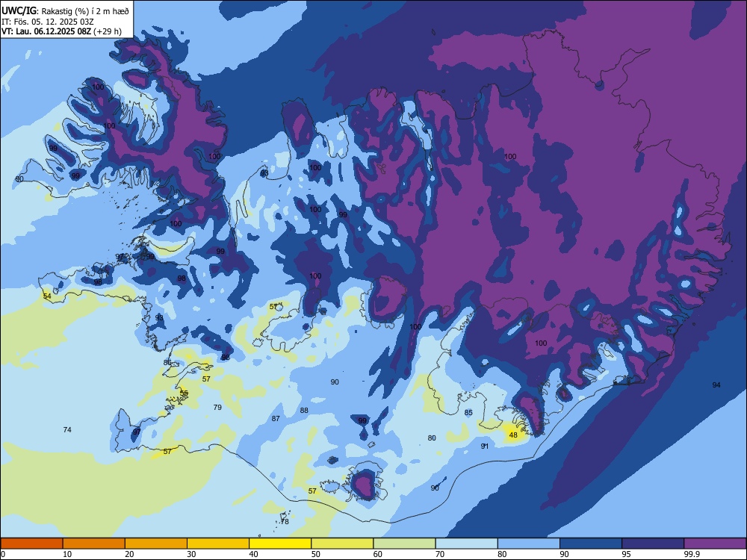Click the title 'Rakastig (%) í 2 m hæð'
747x560 pixels.
coord(85,11)
